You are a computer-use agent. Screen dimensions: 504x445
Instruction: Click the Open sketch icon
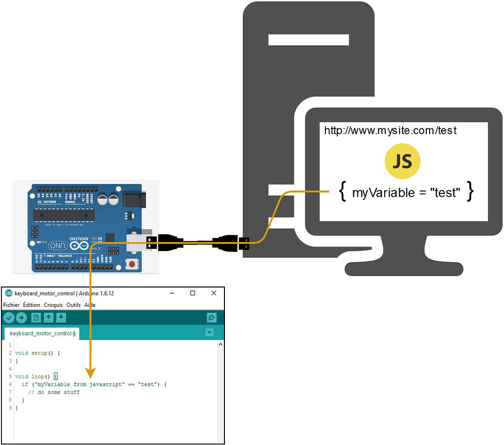48,318
